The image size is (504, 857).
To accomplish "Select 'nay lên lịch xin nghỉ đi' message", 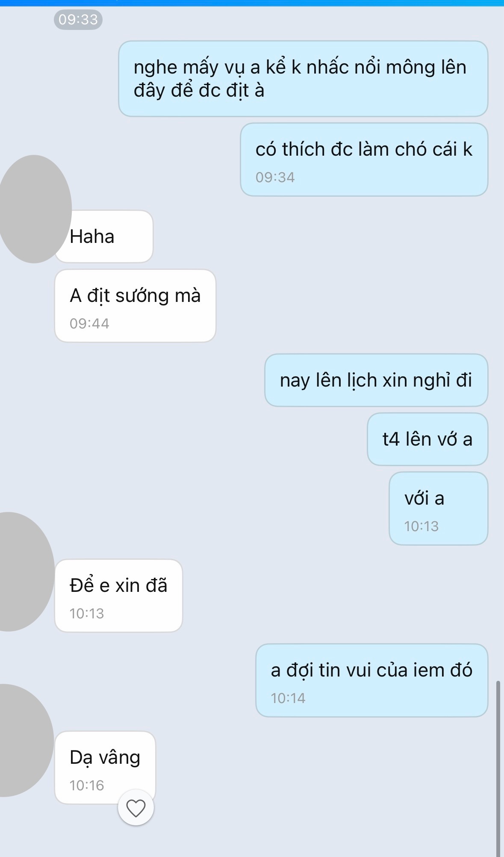I will 376,380.
